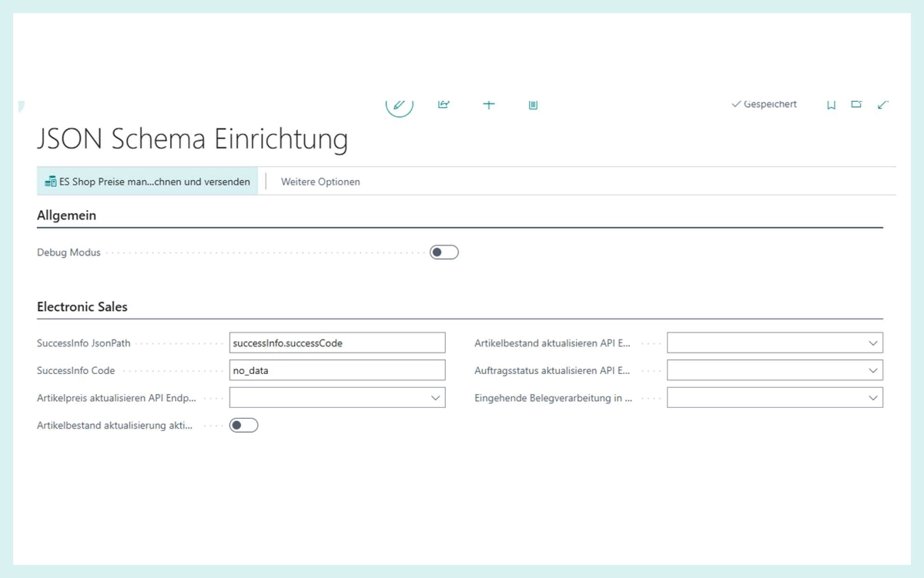Click the share icon in toolbar
This screenshot has height=578, width=924.
click(444, 105)
